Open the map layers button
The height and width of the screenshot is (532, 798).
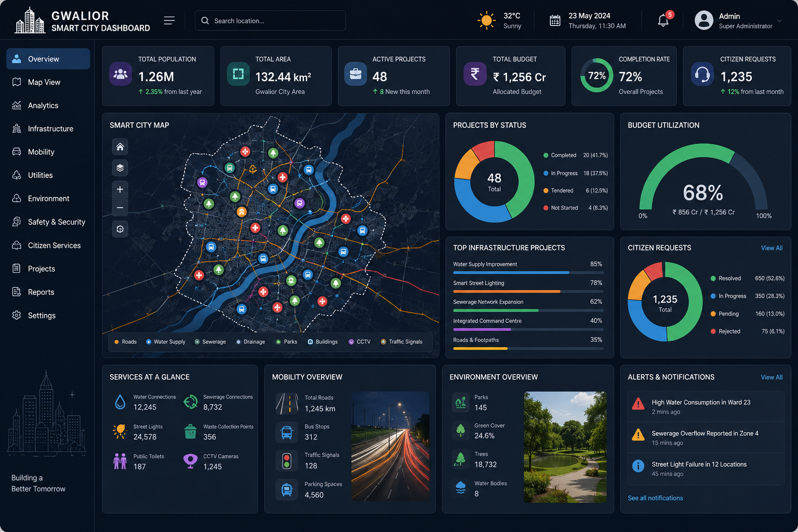[x=120, y=168]
